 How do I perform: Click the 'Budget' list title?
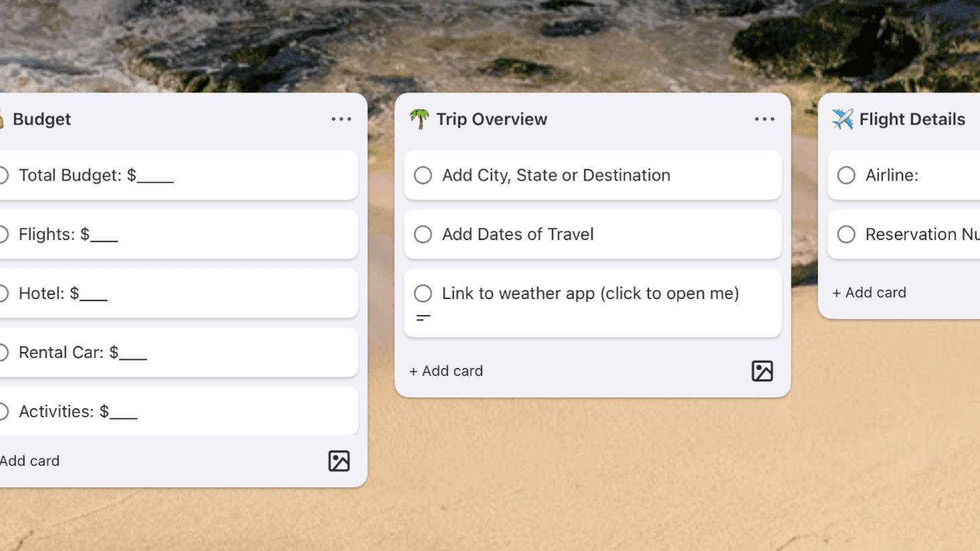(42, 119)
